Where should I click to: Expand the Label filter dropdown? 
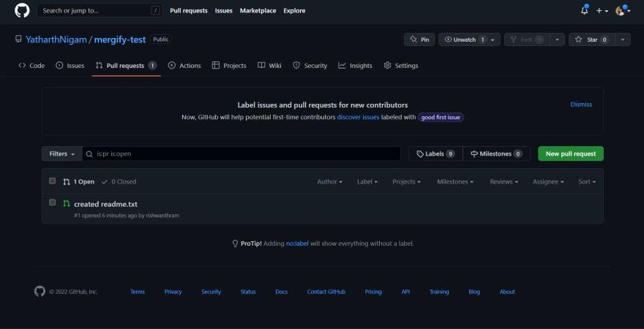(367, 182)
